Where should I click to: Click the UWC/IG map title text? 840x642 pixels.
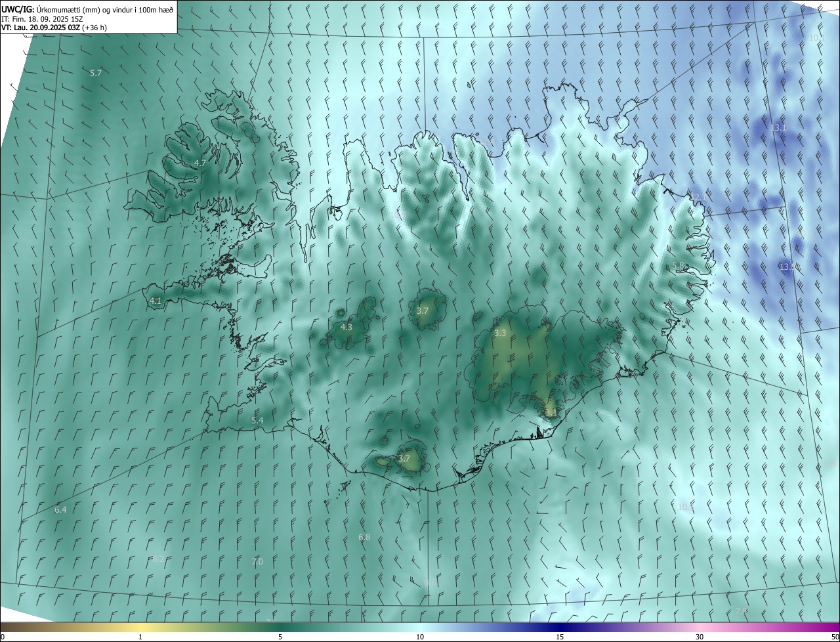tap(87, 9)
